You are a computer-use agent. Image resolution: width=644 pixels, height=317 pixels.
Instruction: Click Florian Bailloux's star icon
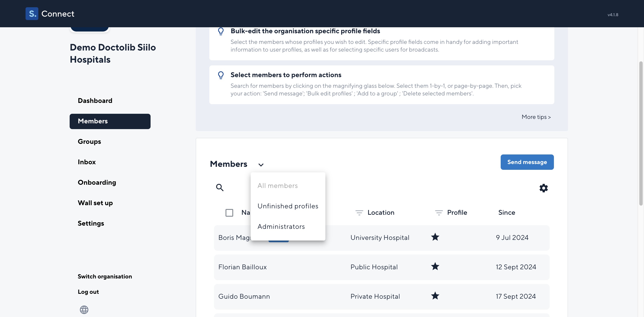click(435, 267)
